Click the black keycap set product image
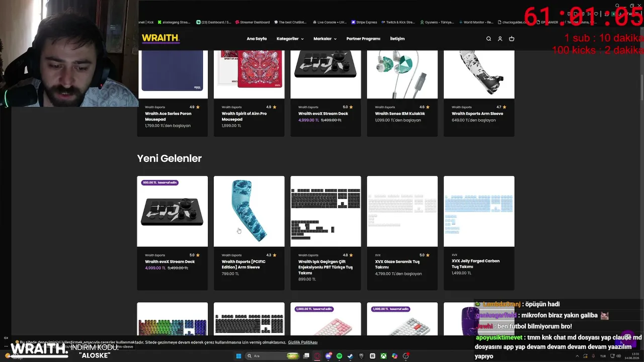 [326, 211]
